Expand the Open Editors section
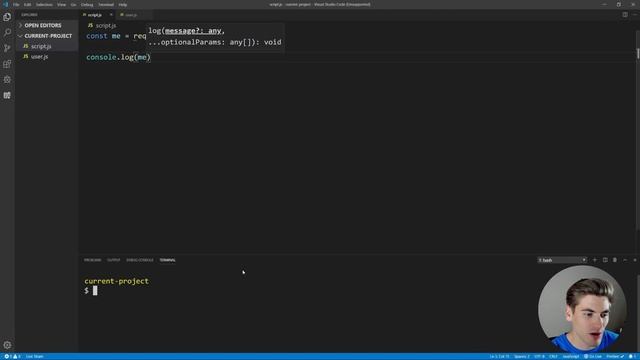 (47, 25)
